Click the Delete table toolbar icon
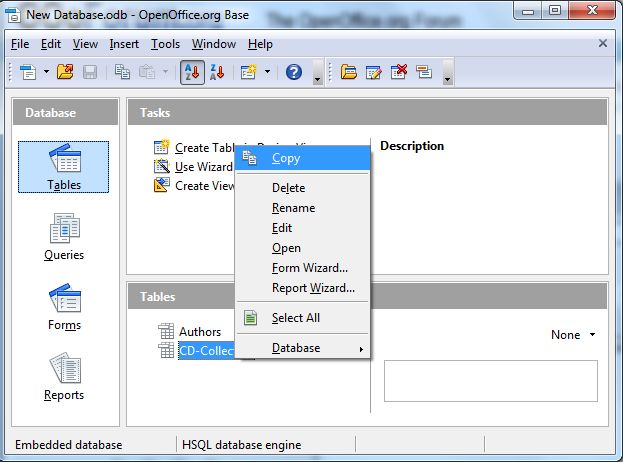Image resolution: width=623 pixels, height=462 pixels. pyautogui.click(x=399, y=72)
